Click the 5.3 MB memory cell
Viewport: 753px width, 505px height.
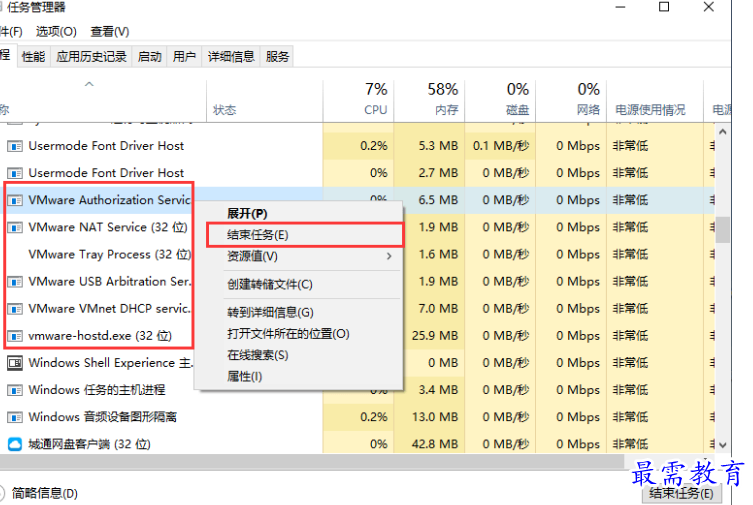[429, 146]
